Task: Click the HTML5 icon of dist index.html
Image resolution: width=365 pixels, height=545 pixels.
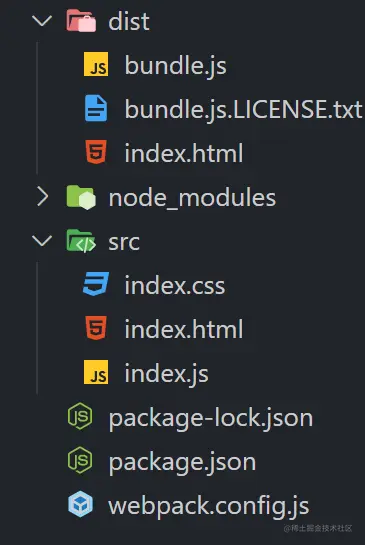Action: tap(96, 152)
